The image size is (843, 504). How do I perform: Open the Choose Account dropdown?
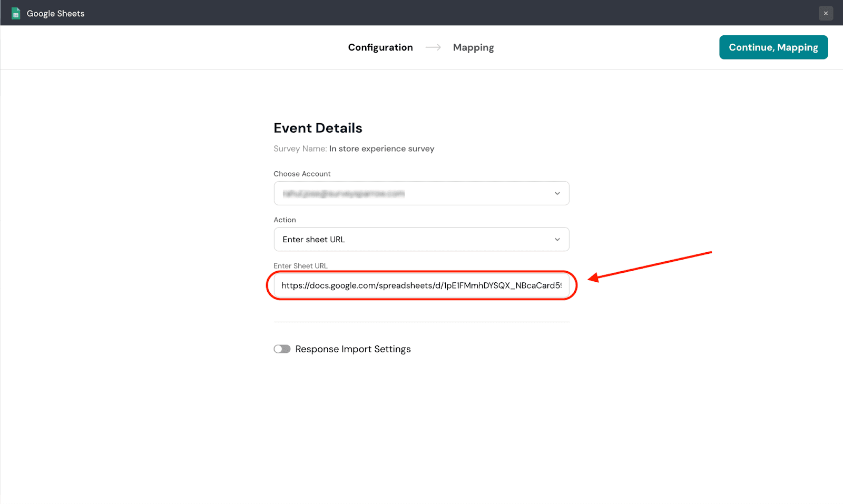pyautogui.click(x=421, y=194)
